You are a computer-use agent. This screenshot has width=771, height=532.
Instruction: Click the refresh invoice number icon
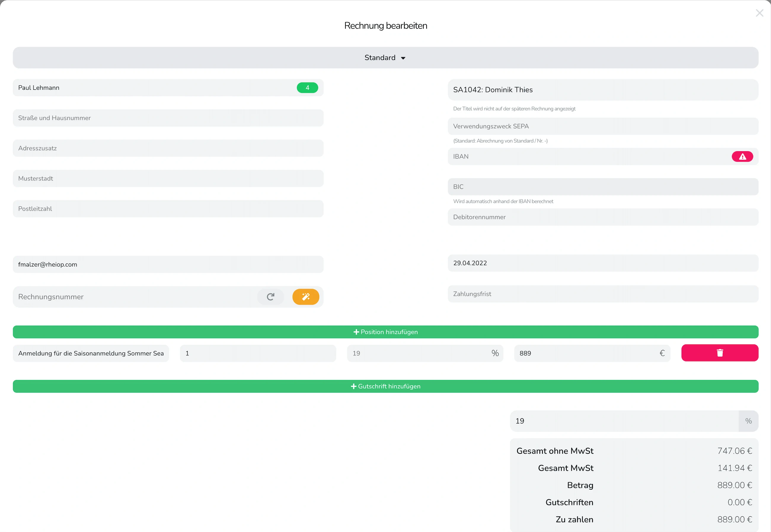[270, 297]
